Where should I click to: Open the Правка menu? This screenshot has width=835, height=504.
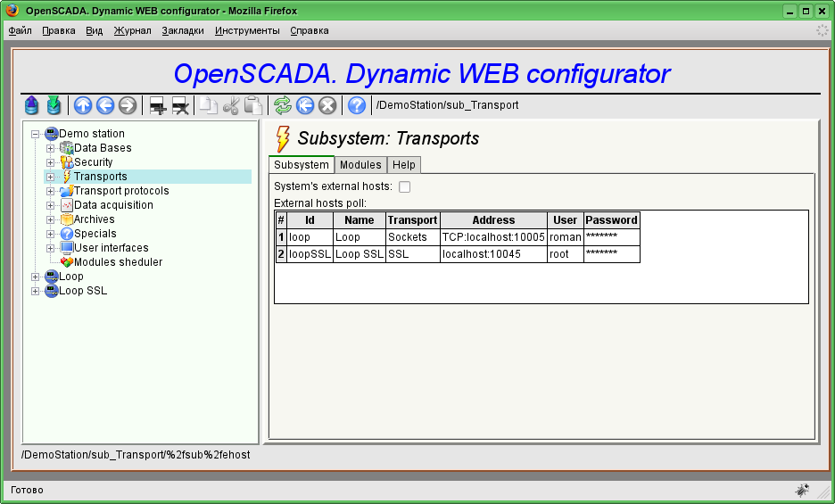(59, 30)
